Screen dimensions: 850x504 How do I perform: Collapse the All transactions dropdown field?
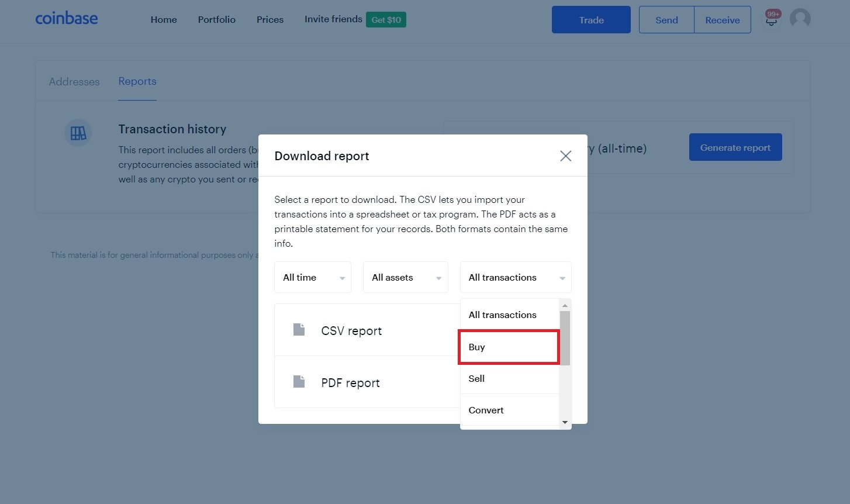(516, 277)
